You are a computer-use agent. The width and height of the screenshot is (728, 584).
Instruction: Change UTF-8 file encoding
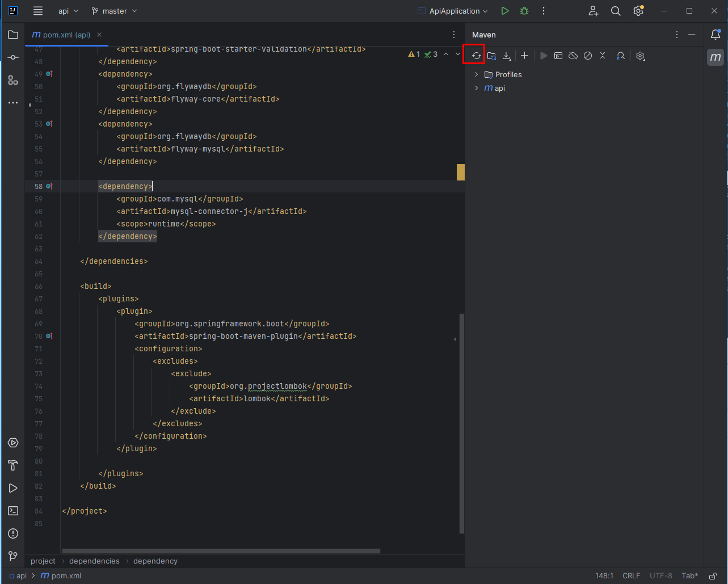(661, 575)
